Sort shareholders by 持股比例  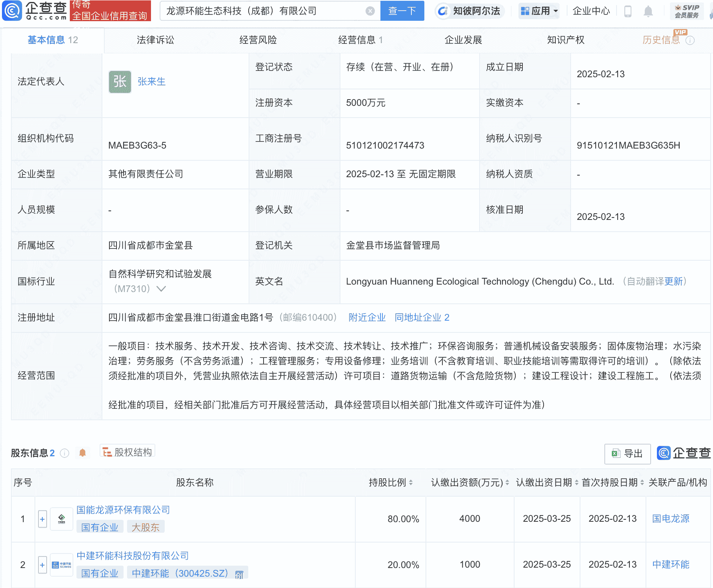point(410,483)
